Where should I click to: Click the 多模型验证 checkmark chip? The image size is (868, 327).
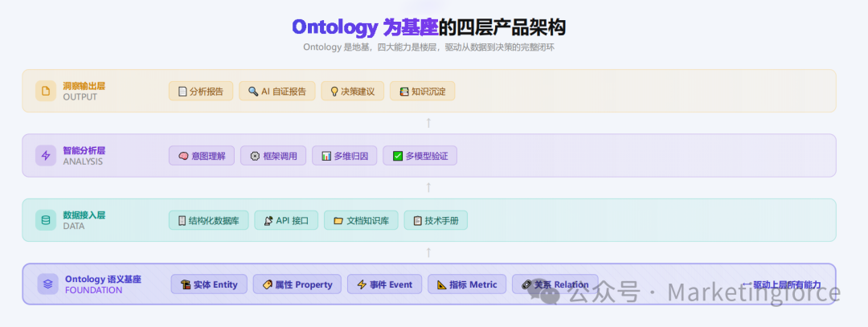pos(420,156)
